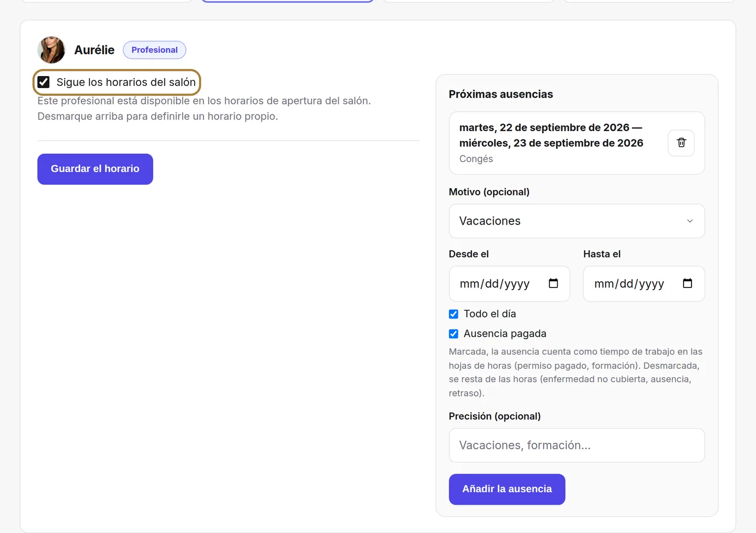This screenshot has height=533, width=756.
Task: Click the 'Profesional' badge next to Aurélie
Action: pos(154,50)
